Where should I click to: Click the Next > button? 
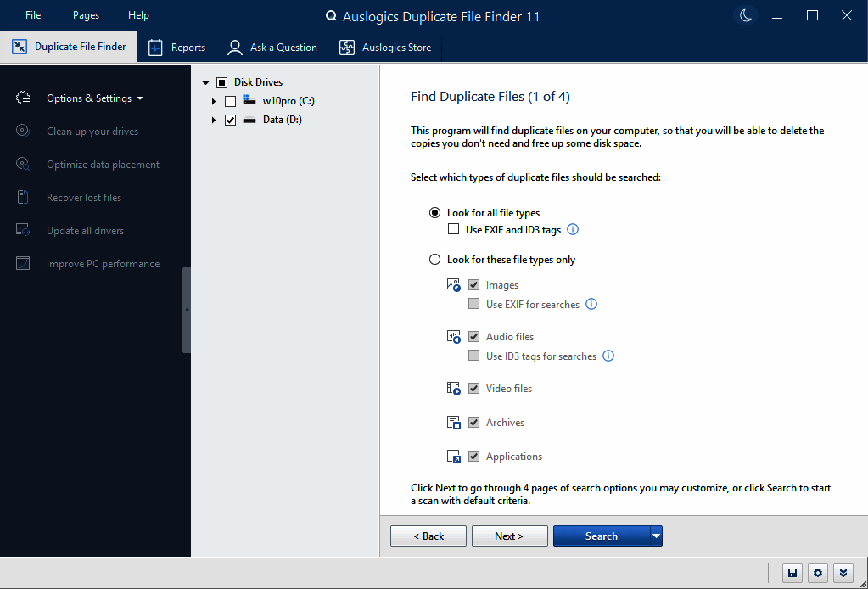click(x=509, y=536)
